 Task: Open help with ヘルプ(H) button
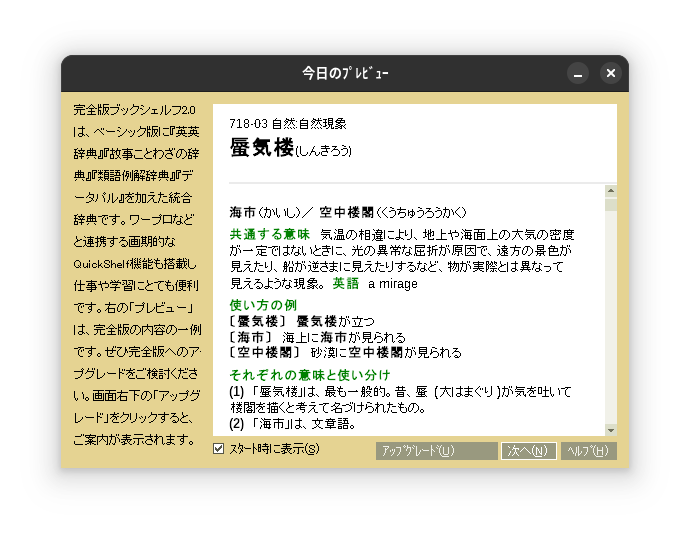coord(588,451)
